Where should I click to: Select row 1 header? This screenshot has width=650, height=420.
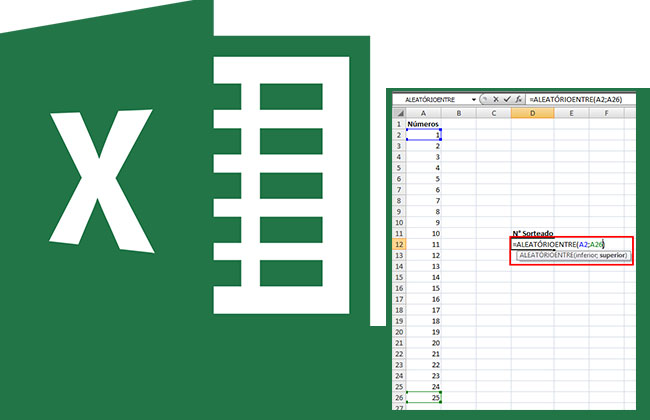[x=399, y=124]
